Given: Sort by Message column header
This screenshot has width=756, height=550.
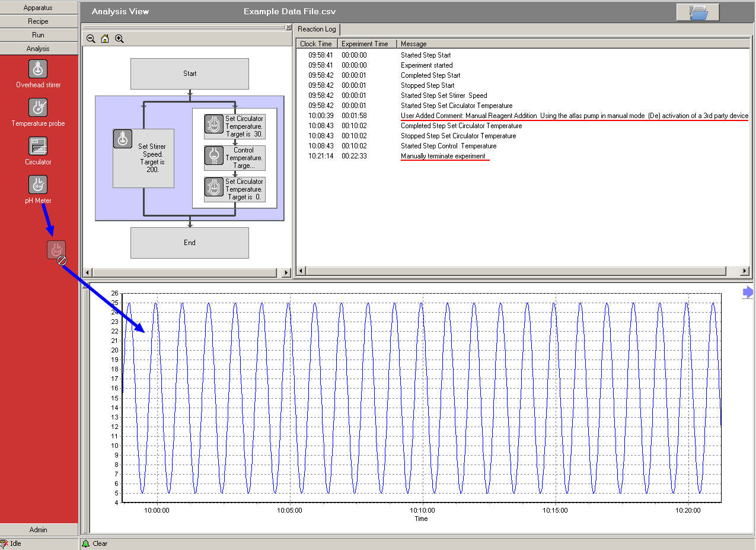Looking at the screenshot, I should 573,43.
